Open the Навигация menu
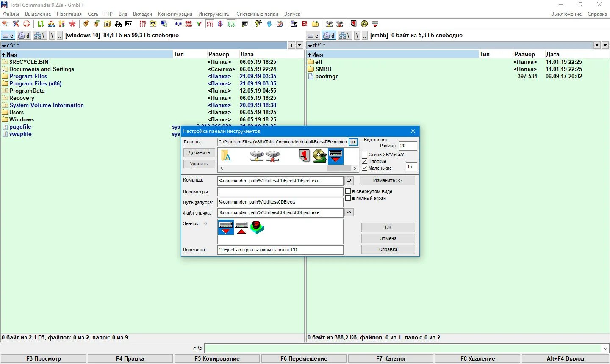The width and height of the screenshot is (610, 364). pos(69,14)
